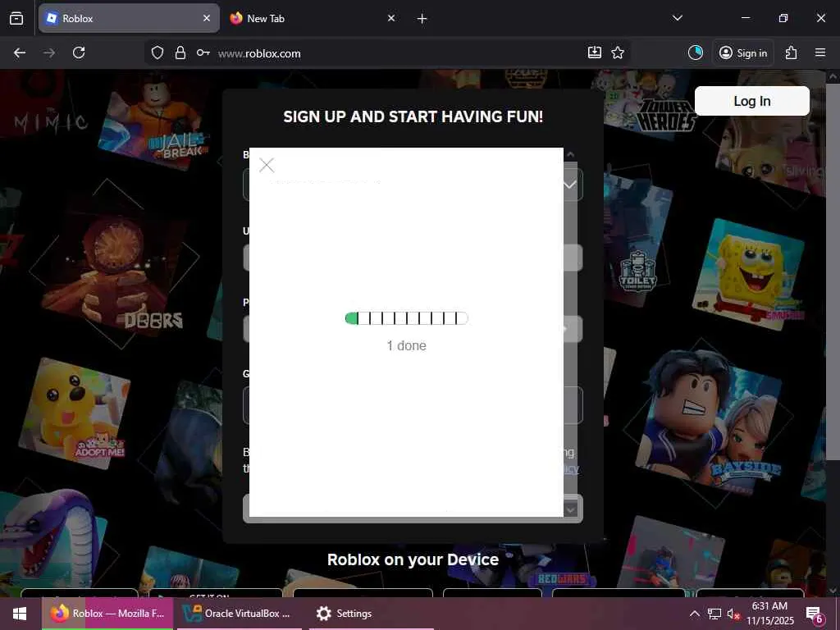This screenshot has width=840, height=630.
Task: Click the Bayside game thumbnail
Action: point(708,422)
